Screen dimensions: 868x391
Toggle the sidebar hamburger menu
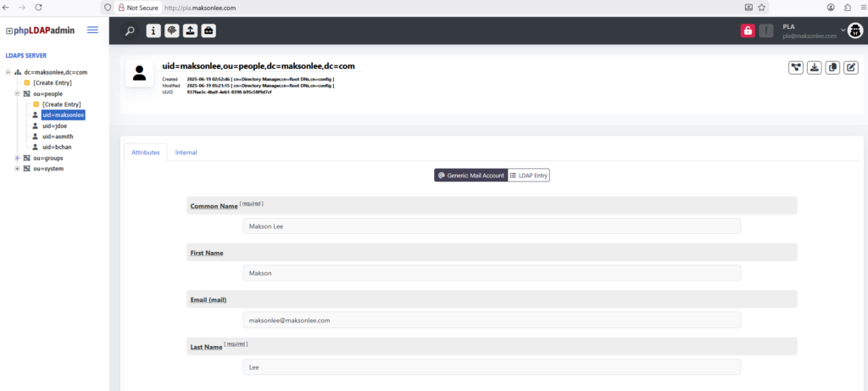click(92, 31)
